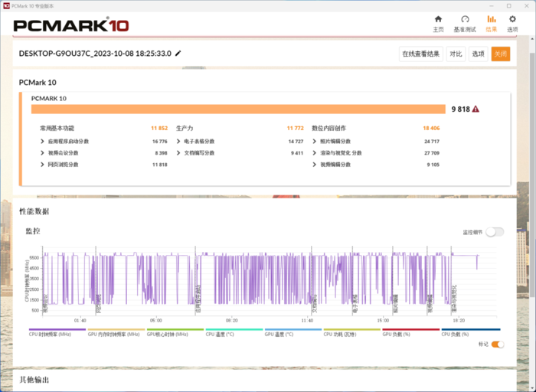Click the pencil edit icon next to result name
536x392 pixels.
178,54
